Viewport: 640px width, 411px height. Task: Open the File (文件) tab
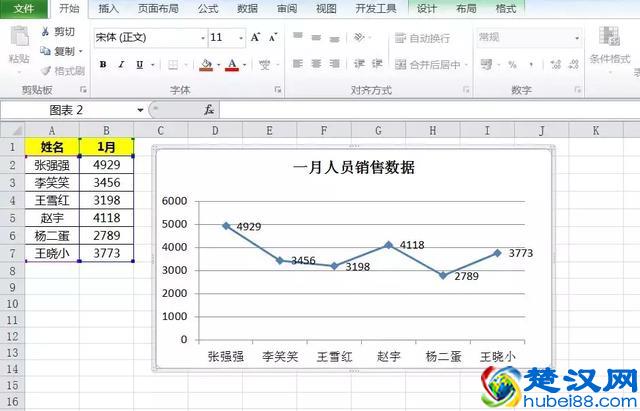(x=24, y=9)
